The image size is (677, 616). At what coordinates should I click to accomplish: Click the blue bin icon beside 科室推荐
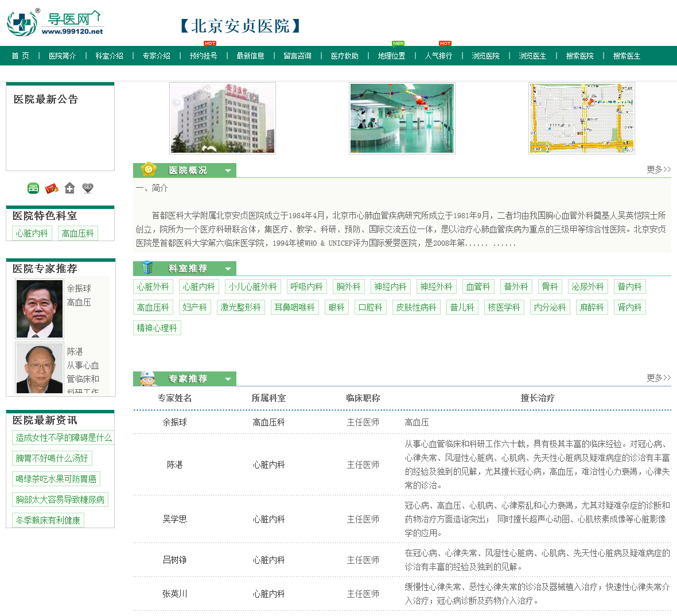(x=147, y=268)
